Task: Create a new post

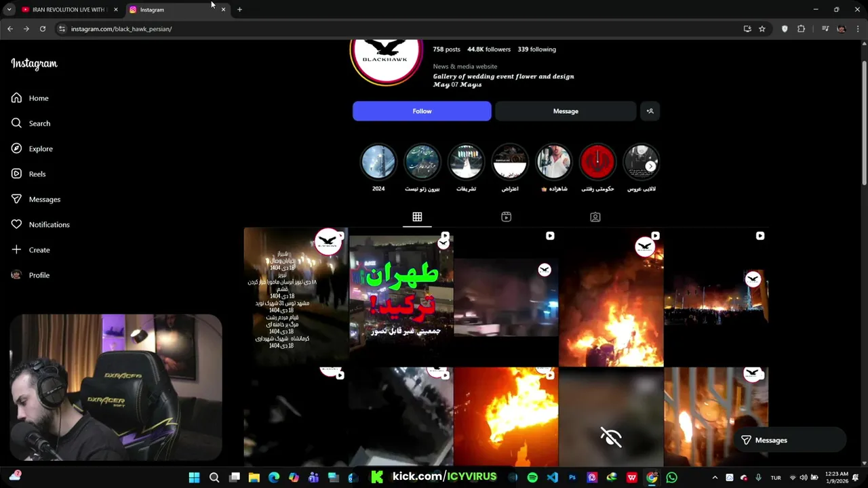Action: (31, 249)
